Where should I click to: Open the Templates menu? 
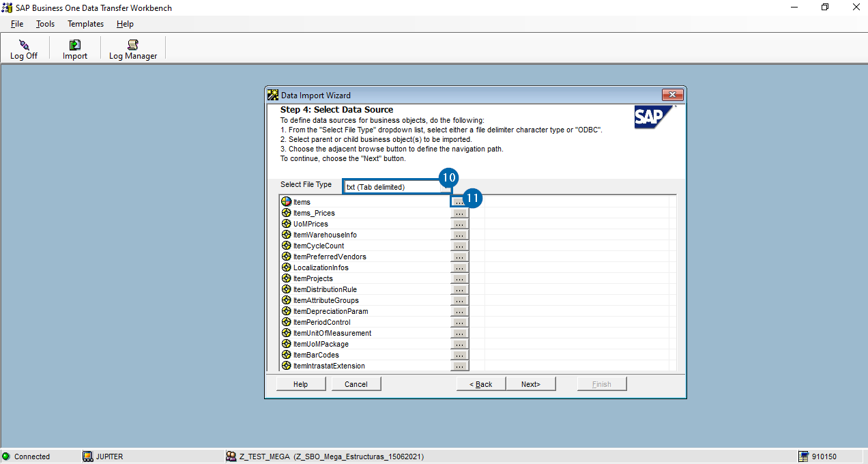coord(85,24)
